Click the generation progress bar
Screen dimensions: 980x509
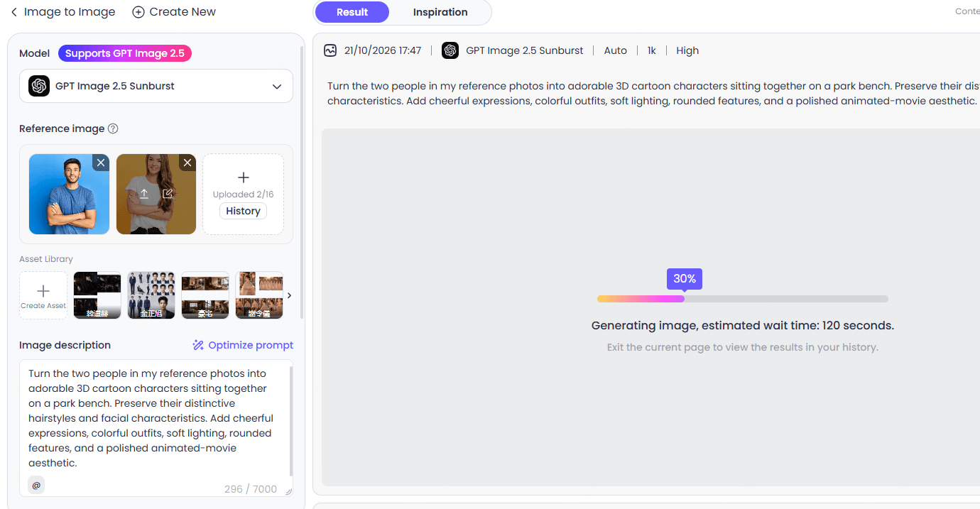pos(743,299)
